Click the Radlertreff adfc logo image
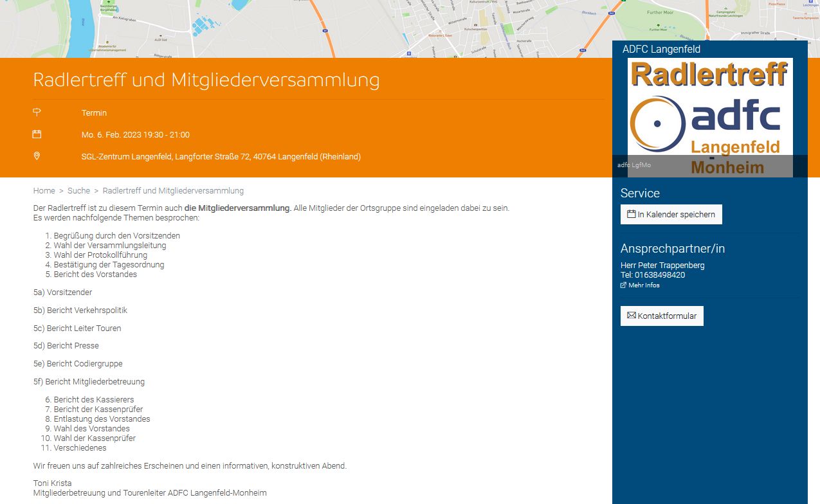Viewport: 820px width, 504px height. (710, 117)
